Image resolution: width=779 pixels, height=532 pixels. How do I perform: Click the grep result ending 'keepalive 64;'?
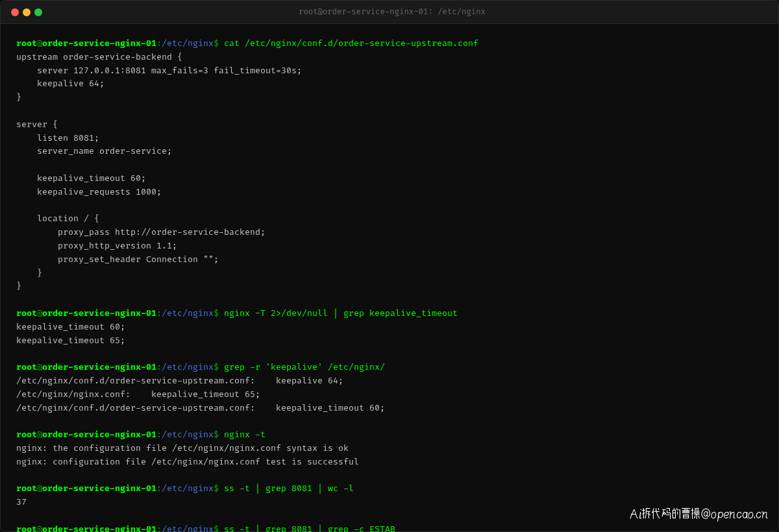coord(180,381)
